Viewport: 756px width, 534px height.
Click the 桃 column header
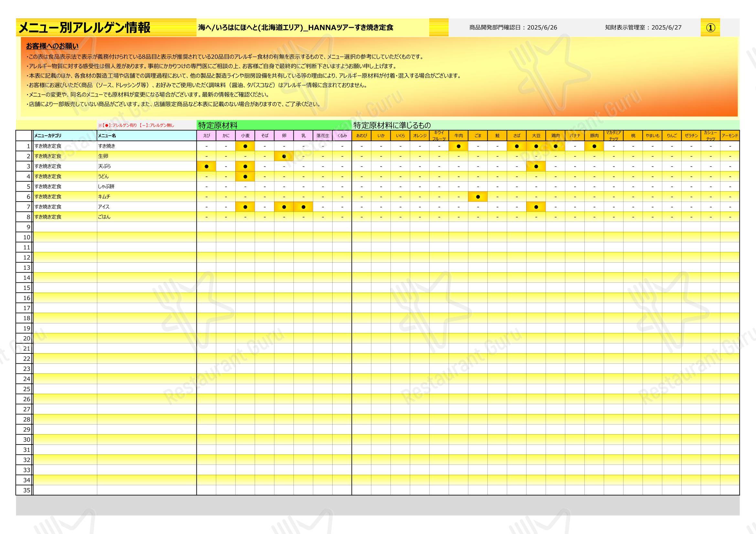coord(633,136)
